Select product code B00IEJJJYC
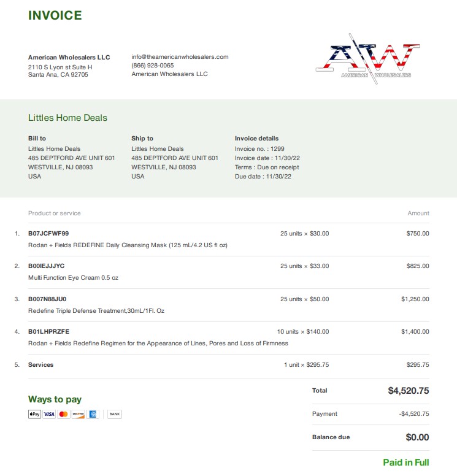The width and height of the screenshot is (457, 476). [x=46, y=266]
